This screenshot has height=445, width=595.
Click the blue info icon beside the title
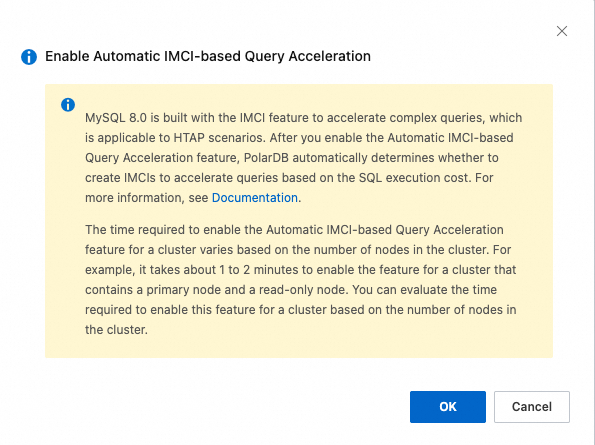pyautogui.click(x=29, y=57)
